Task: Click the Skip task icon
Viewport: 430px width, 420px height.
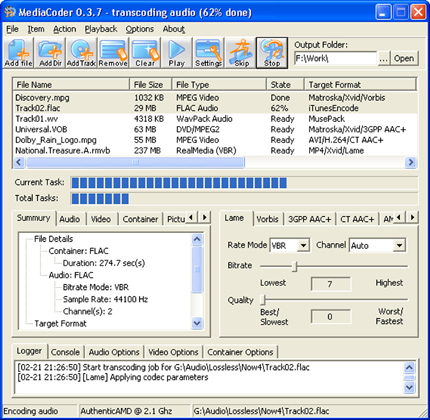Action: [241, 53]
